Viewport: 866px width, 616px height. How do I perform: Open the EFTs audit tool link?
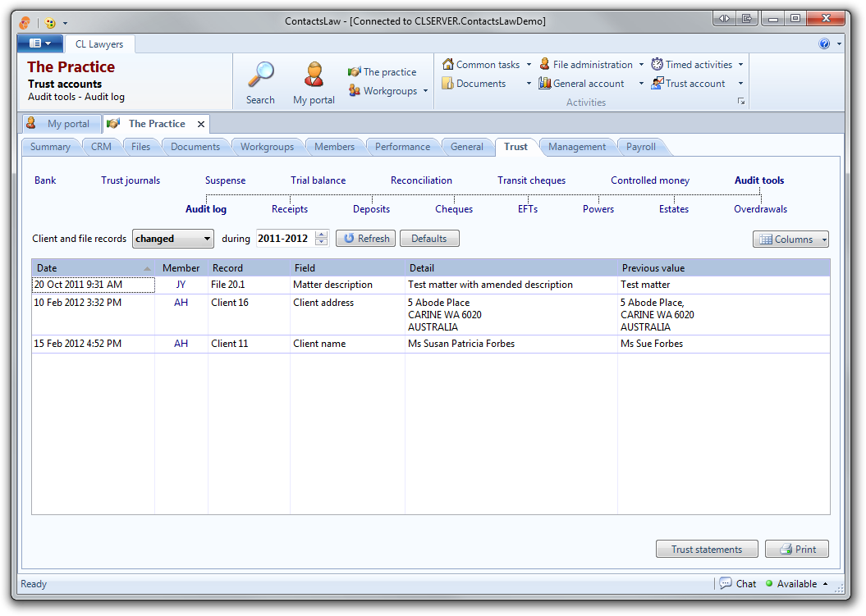coord(528,209)
